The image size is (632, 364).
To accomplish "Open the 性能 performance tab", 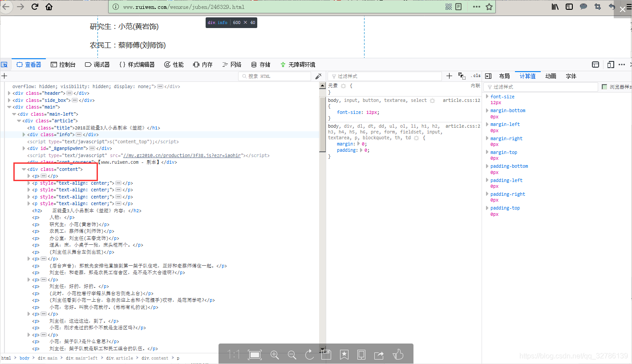I will 174,65.
